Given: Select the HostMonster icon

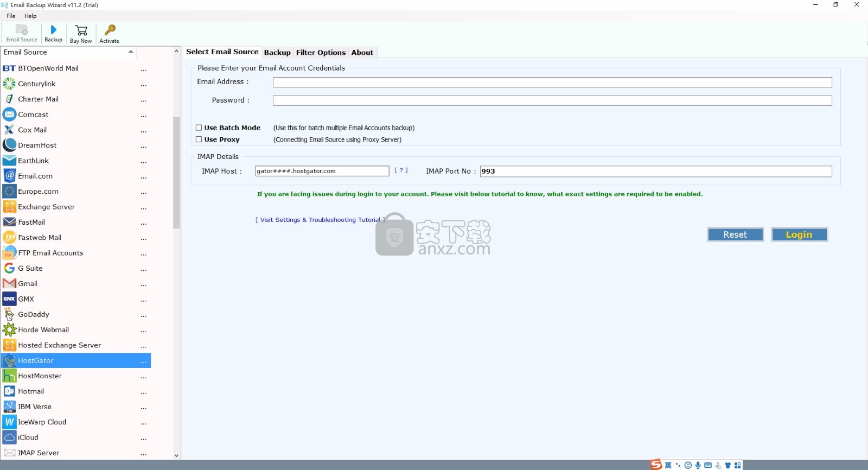Looking at the screenshot, I should click(x=9, y=376).
